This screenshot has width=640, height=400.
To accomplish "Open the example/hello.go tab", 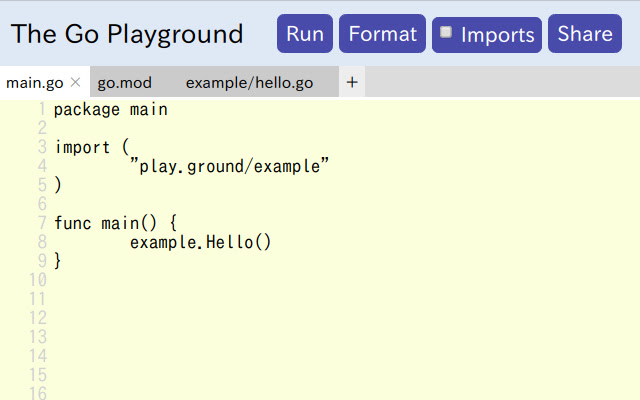I will pos(249,83).
